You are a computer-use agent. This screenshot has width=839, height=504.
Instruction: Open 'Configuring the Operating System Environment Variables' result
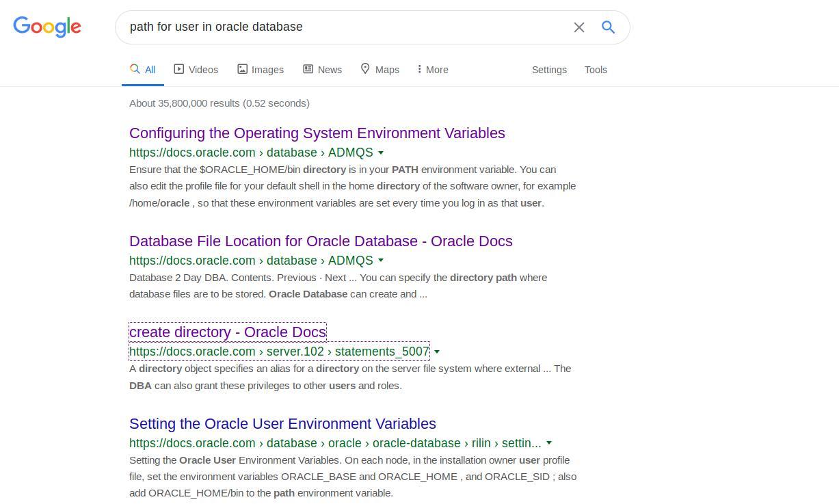(x=317, y=133)
